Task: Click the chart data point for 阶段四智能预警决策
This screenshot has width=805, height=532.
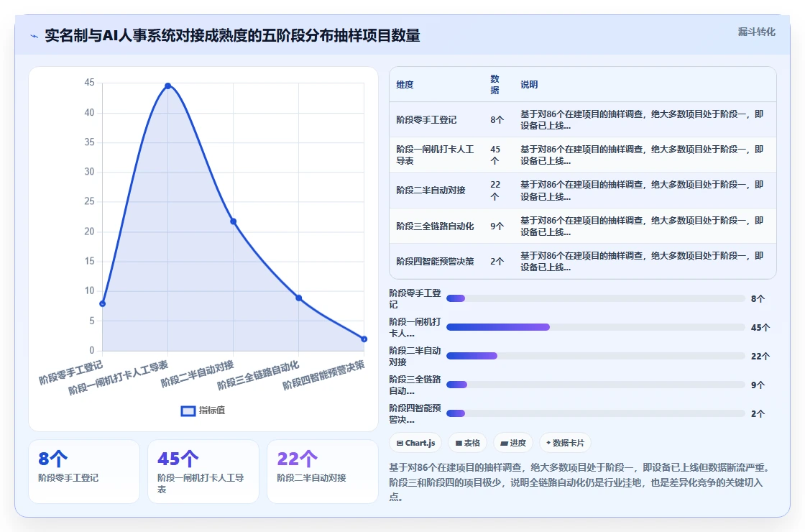Action: (364, 339)
